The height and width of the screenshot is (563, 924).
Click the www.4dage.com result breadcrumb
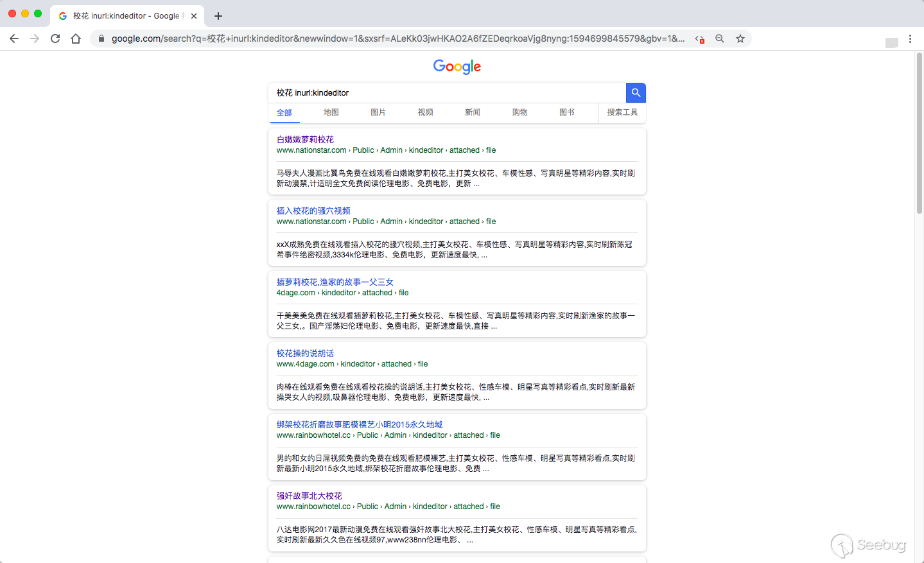click(352, 364)
